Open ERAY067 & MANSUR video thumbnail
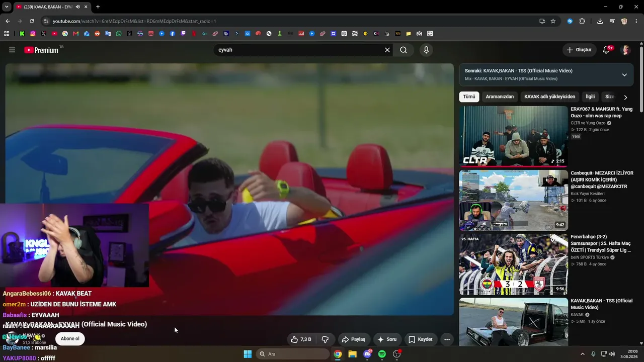The image size is (644, 362). tap(513, 136)
